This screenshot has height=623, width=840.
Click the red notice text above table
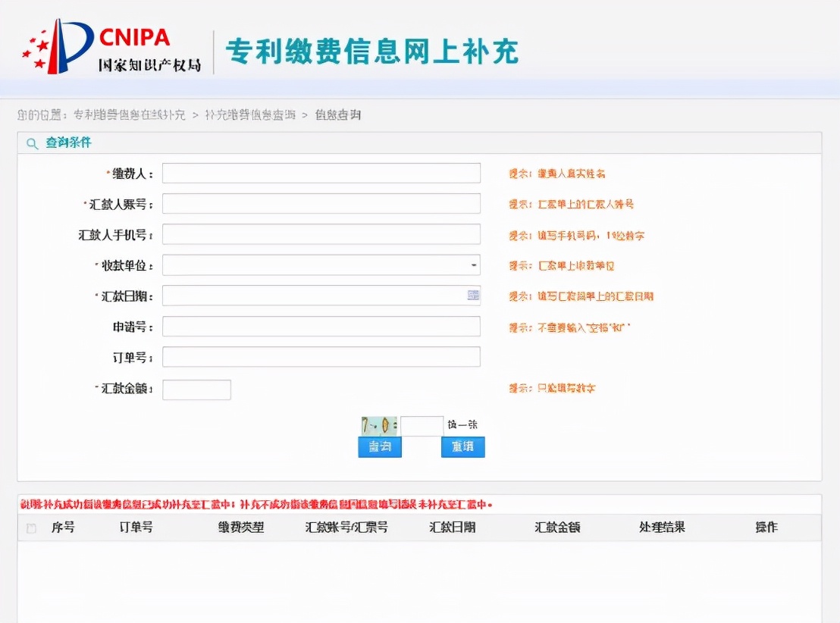coord(256,505)
